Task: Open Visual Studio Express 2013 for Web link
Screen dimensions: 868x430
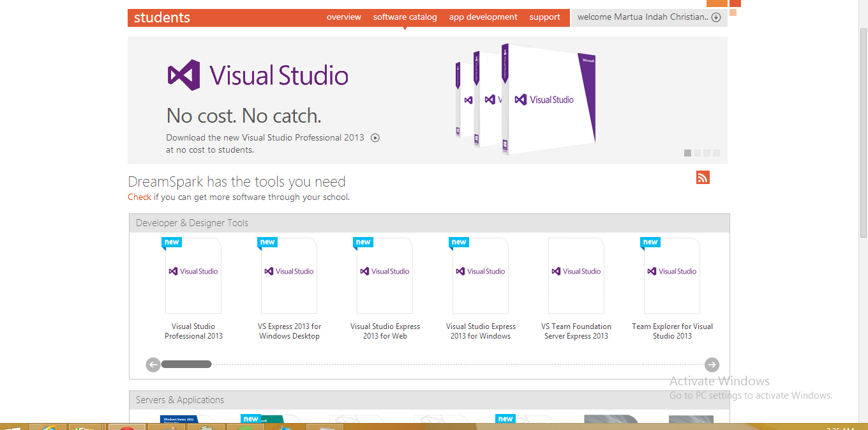Action: 385,331
